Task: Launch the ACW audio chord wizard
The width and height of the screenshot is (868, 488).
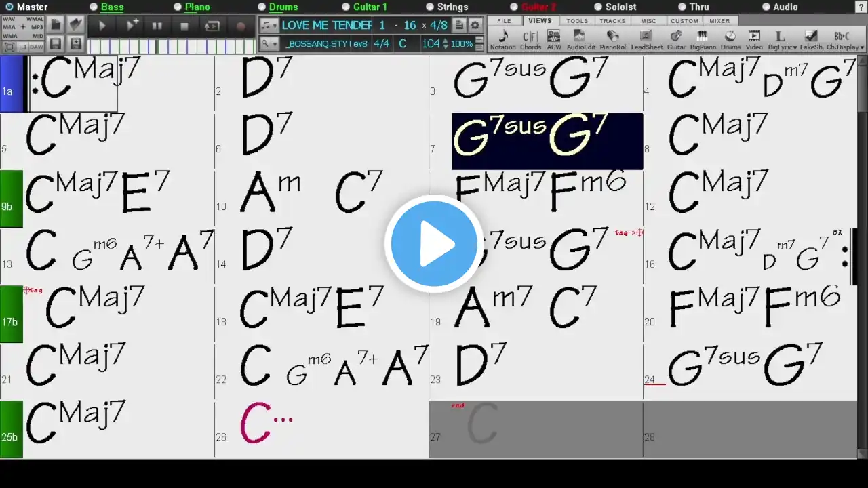Action: (554, 40)
